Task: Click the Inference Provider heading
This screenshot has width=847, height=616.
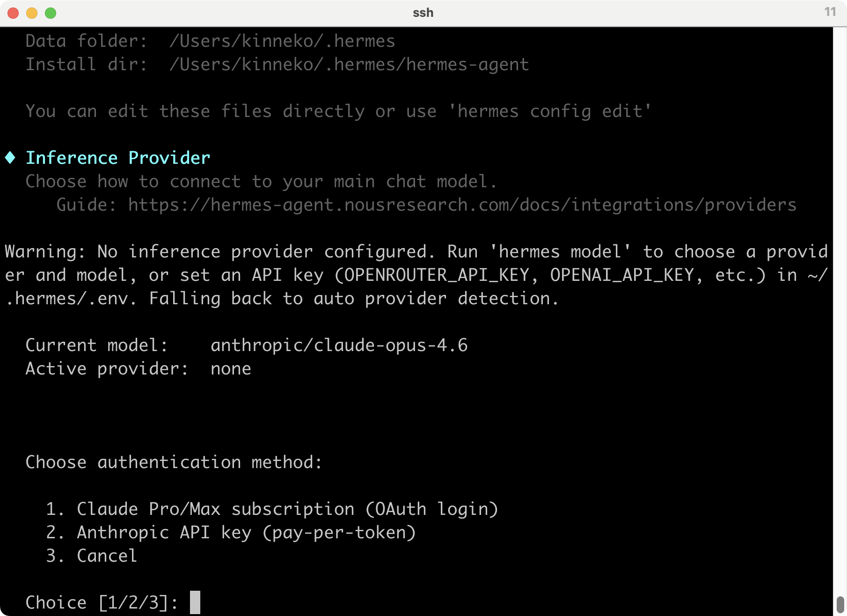Action: click(x=118, y=158)
